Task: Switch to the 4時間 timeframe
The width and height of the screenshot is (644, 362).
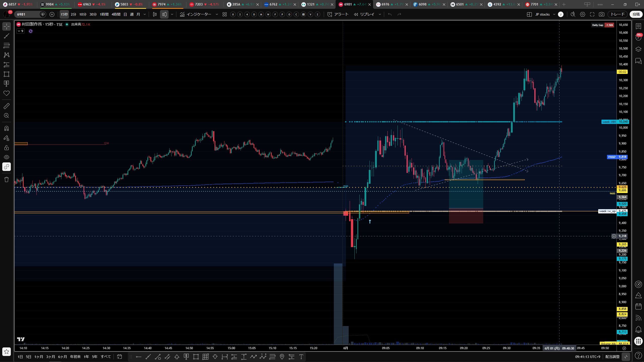Action: click(116, 14)
